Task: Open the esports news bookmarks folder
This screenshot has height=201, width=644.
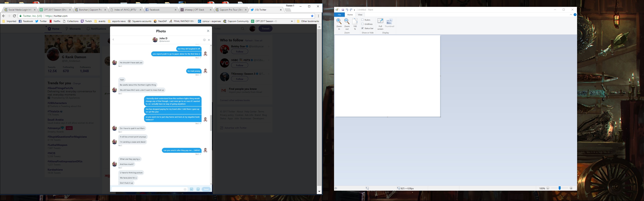Action: point(117,21)
